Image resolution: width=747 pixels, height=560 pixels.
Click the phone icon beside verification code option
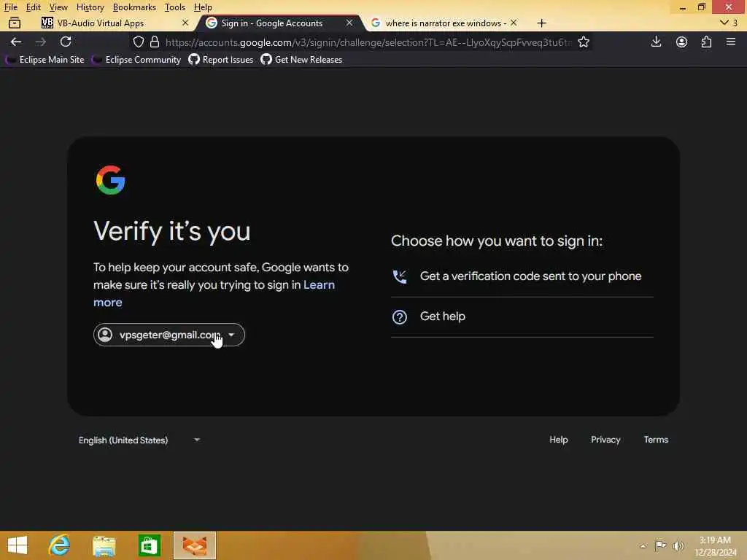coord(399,276)
